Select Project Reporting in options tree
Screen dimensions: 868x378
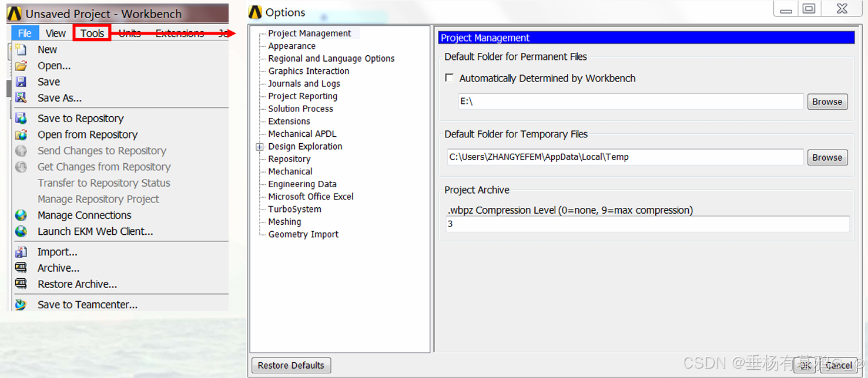(x=303, y=96)
